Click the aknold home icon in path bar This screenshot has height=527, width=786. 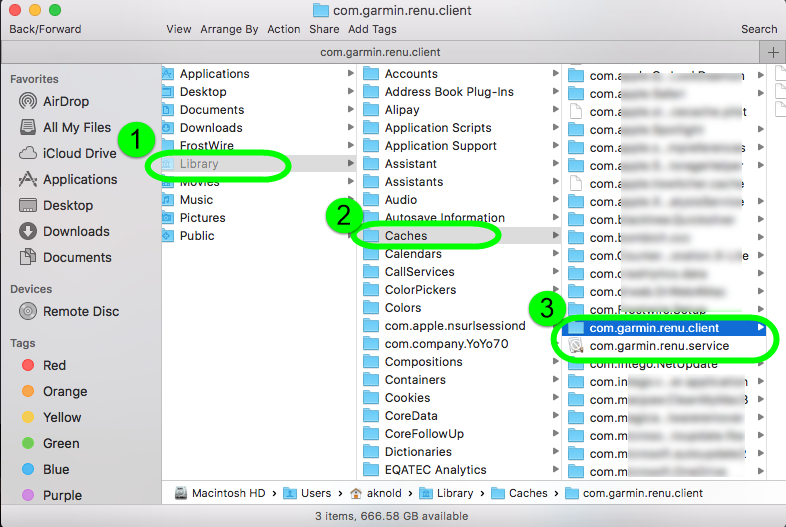(x=354, y=493)
